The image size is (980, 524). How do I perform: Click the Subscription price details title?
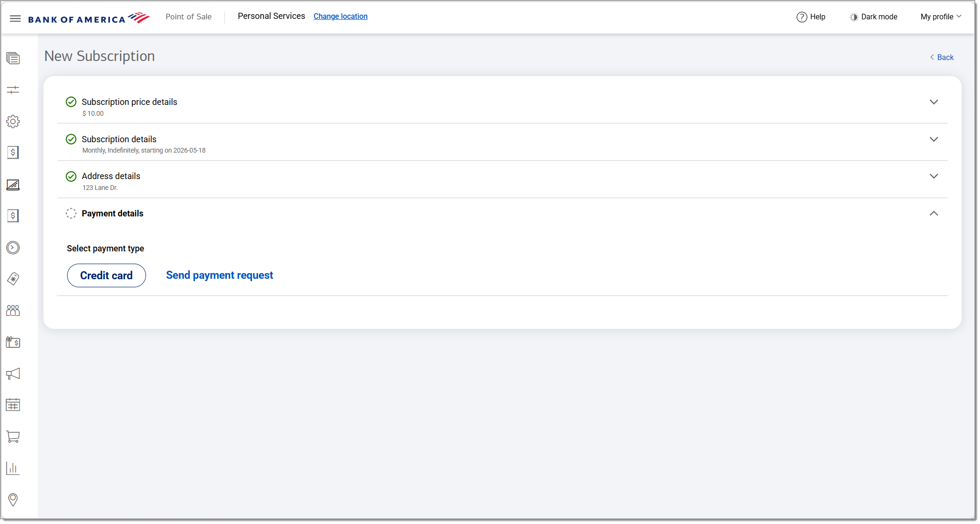point(129,102)
